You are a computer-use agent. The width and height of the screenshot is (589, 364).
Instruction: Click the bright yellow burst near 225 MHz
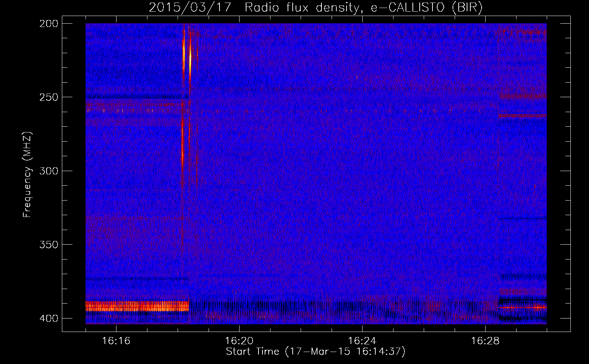click(190, 60)
